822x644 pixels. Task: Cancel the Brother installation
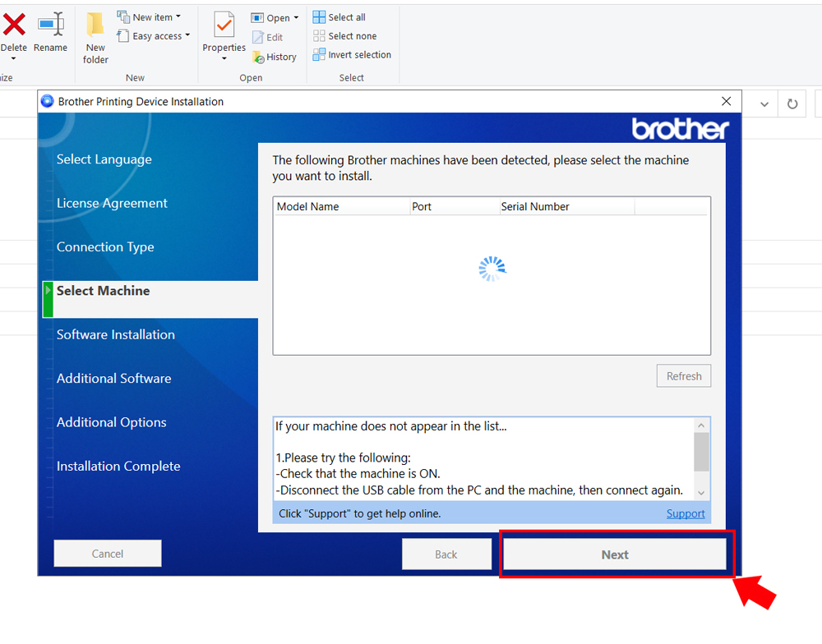[108, 554]
